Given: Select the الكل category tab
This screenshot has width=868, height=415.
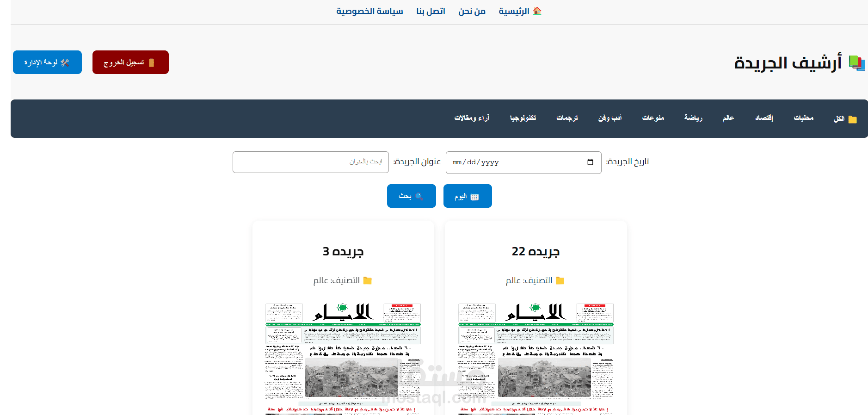Looking at the screenshot, I should [845, 119].
